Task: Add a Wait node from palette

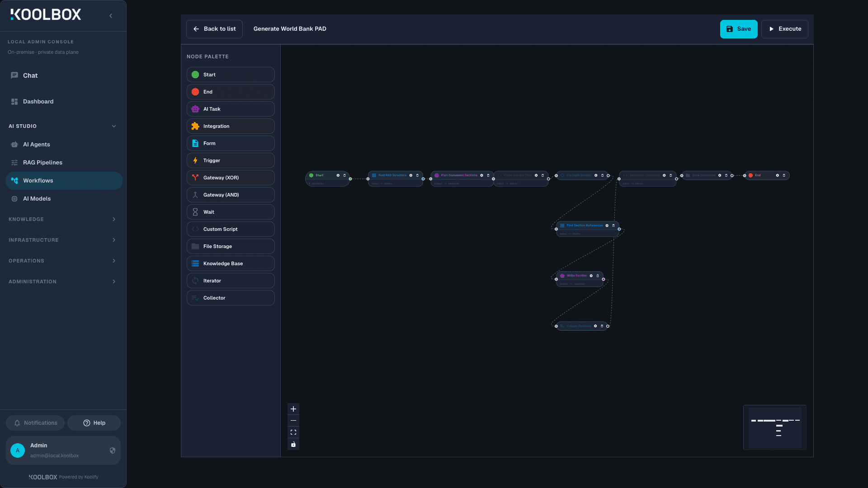Action: pos(231,212)
